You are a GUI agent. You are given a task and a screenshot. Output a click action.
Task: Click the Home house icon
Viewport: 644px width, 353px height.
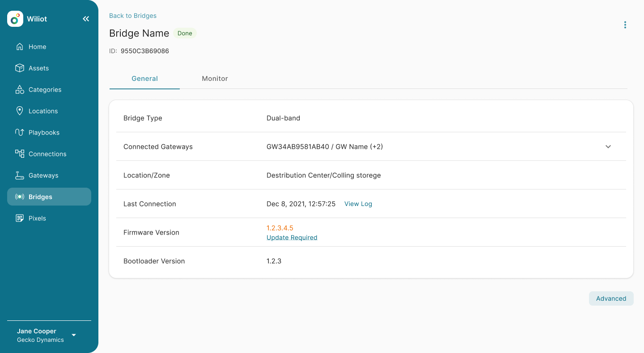click(20, 46)
